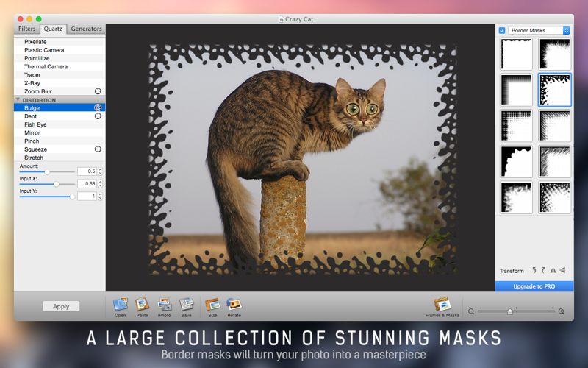This screenshot has width=588, height=368.
Task: Click the document icon next to Crazy Cat title
Action: [x=282, y=19]
